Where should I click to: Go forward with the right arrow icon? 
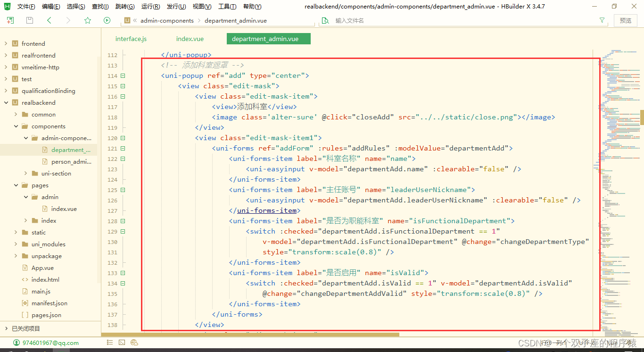tap(68, 20)
